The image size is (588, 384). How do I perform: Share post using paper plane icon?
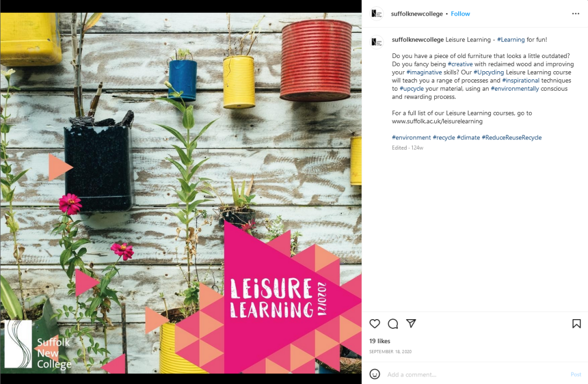click(x=411, y=323)
